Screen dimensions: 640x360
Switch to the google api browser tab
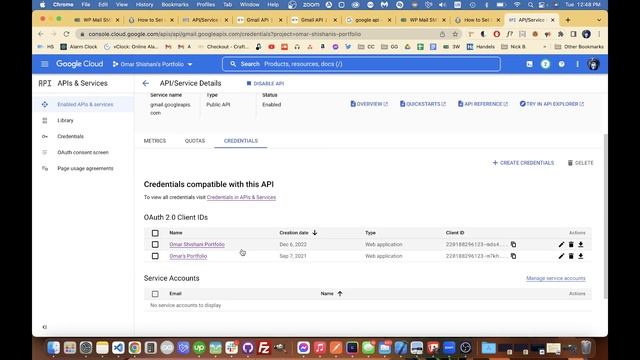pyautogui.click(x=368, y=20)
